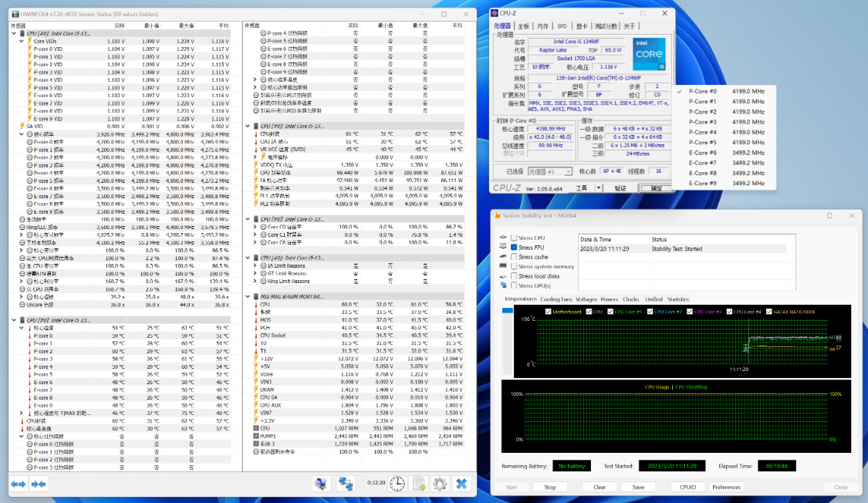Toggle the Motherboard temperature graph legend checkbox
The width and height of the screenshot is (868, 503).
547,312
